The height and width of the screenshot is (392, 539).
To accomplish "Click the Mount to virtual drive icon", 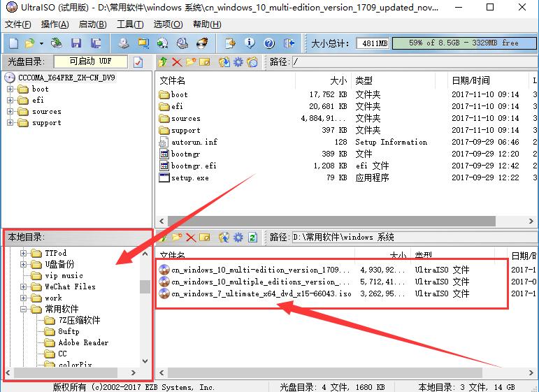I will tap(182, 43).
